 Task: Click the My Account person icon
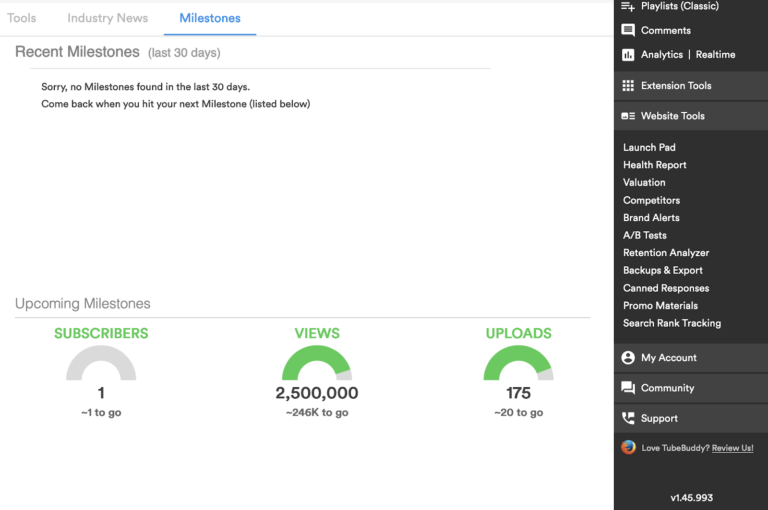pos(628,358)
